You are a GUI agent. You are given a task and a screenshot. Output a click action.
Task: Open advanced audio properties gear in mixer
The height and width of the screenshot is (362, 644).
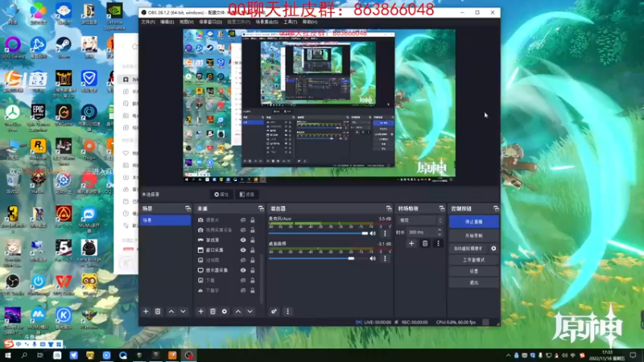pyautogui.click(x=274, y=311)
